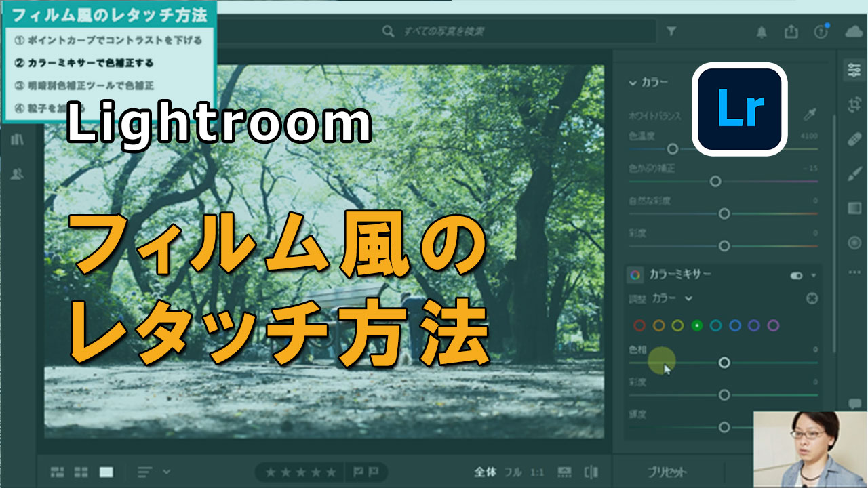Open the notifications bell icon
Image resolution: width=868 pixels, height=488 pixels.
coord(762,32)
